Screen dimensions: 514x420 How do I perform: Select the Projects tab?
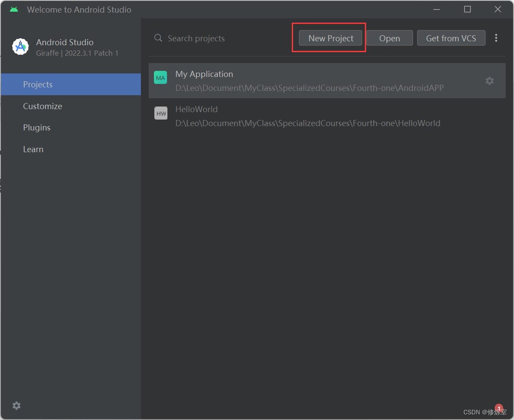pos(71,84)
